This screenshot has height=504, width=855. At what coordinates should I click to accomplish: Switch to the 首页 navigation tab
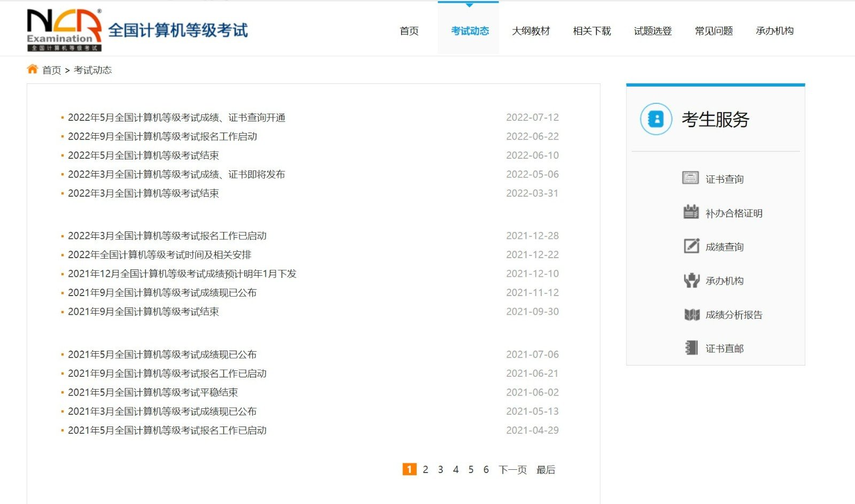click(x=409, y=31)
